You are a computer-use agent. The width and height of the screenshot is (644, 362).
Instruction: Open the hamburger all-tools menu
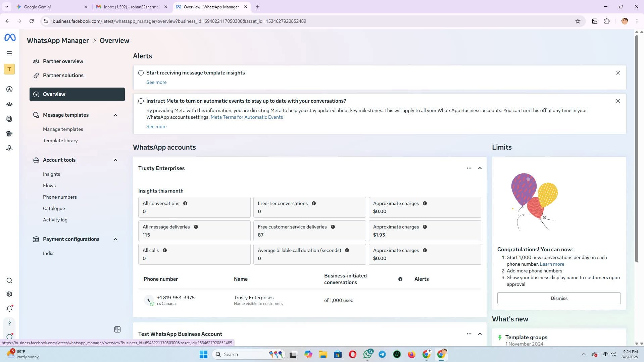[9, 53]
